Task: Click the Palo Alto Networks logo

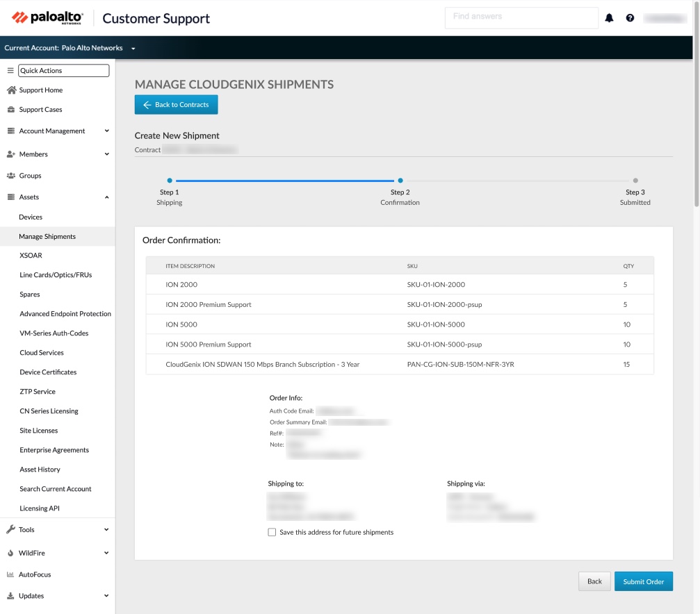Action: [x=47, y=18]
